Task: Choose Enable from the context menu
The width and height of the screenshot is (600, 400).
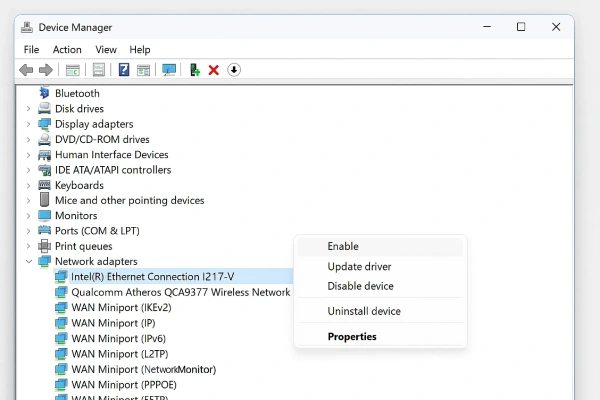Action: pos(380,247)
